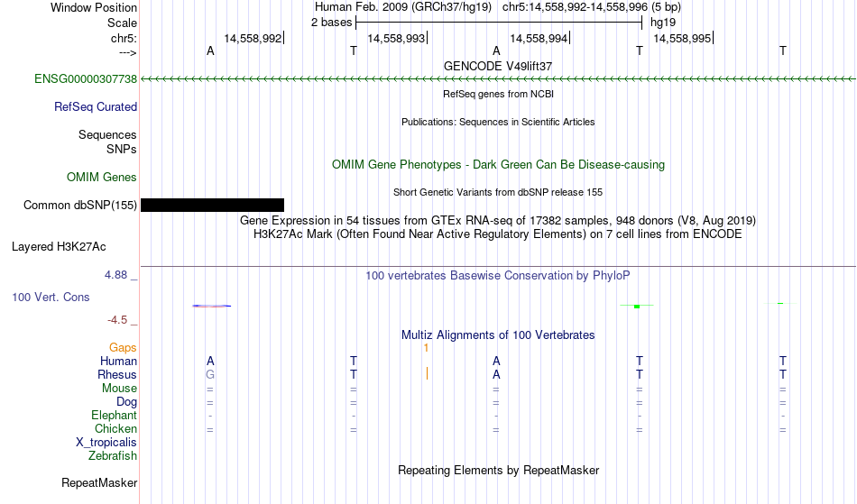The height and width of the screenshot is (504, 857).
Task: Select the Sequences track label
Action: (x=107, y=135)
